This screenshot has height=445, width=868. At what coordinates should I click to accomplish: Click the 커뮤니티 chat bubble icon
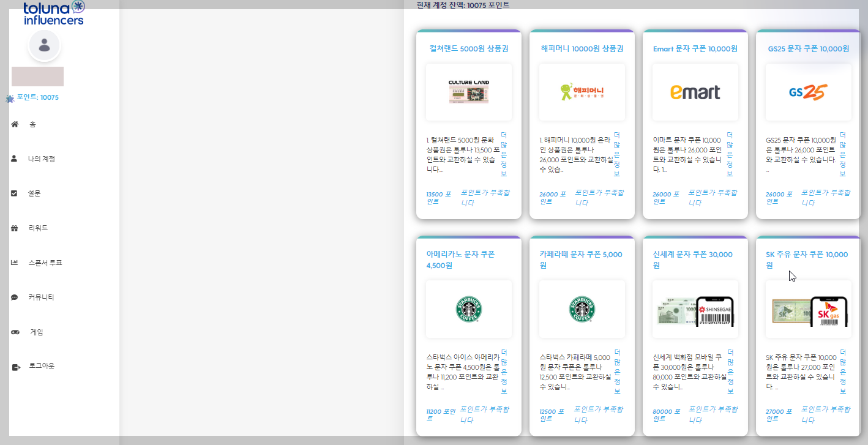[14, 297]
